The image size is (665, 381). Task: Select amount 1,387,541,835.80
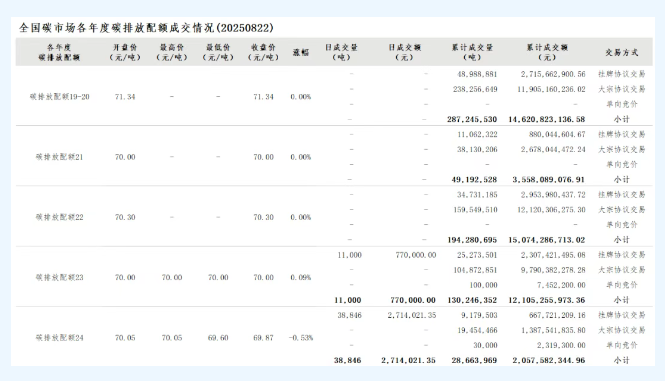click(x=553, y=330)
